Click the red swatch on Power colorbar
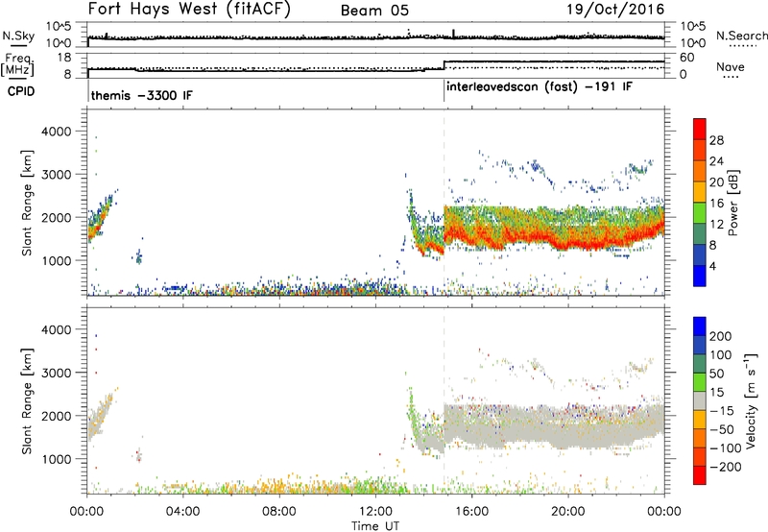This screenshot has width=768, height=532. click(700, 129)
